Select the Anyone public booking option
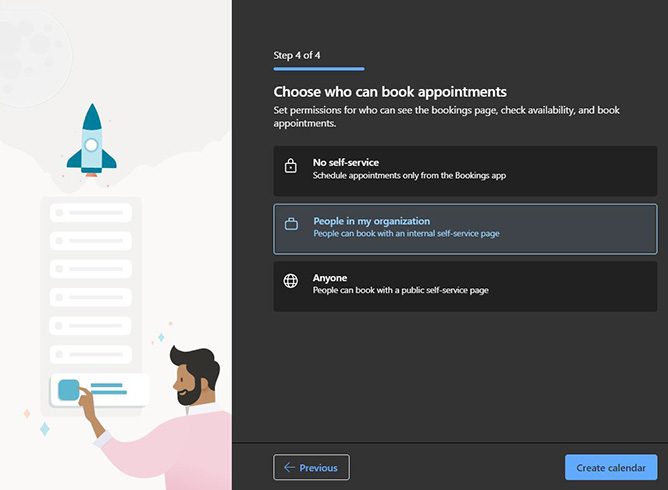The width and height of the screenshot is (668, 490). [465, 286]
